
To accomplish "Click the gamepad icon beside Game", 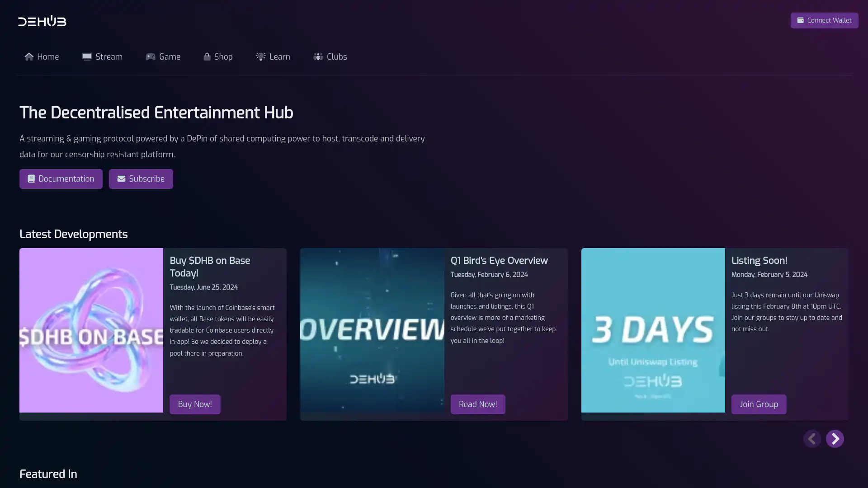I will coord(151,56).
